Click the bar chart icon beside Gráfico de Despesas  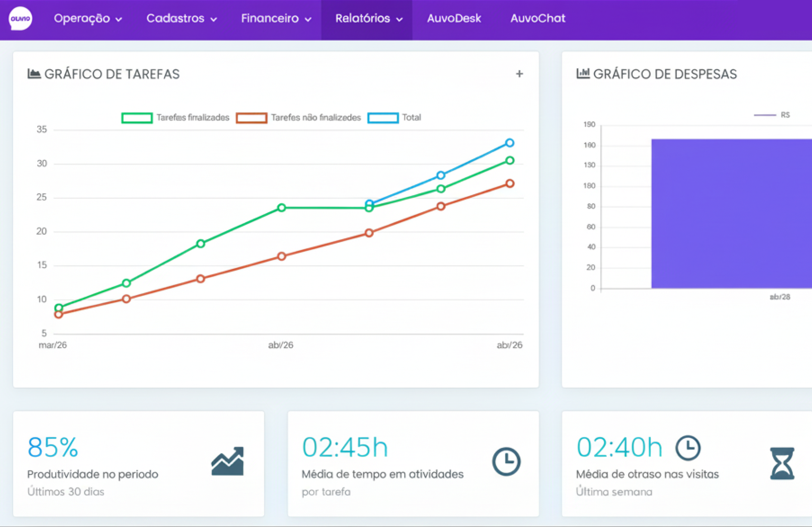click(583, 73)
